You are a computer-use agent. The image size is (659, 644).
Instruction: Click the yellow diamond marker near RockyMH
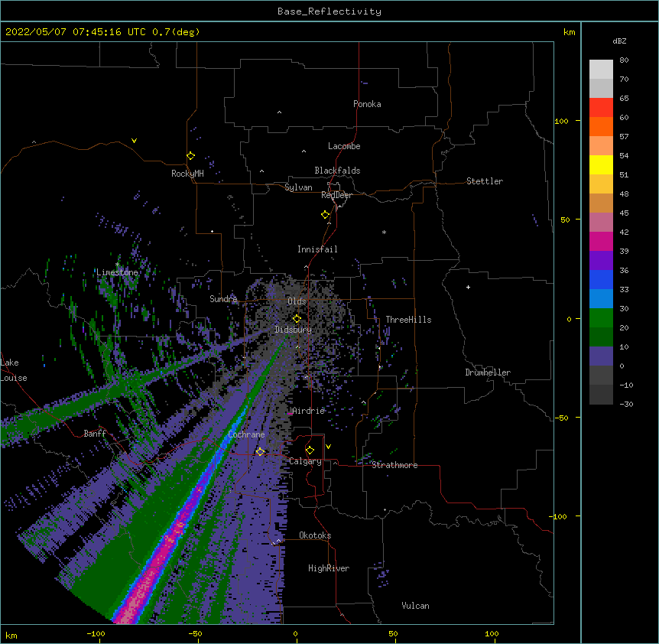pos(190,156)
